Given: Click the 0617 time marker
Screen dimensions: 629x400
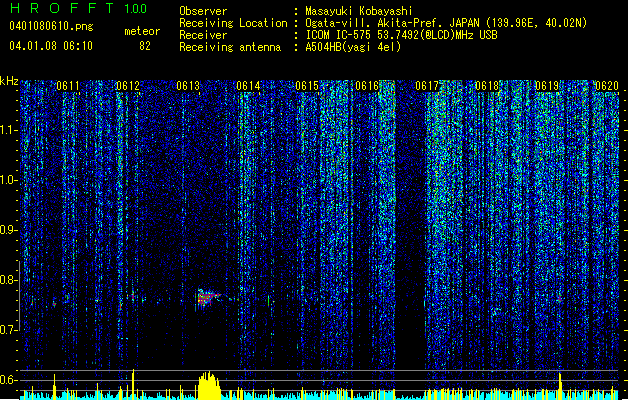Looking at the screenshot, I should [x=427, y=86].
